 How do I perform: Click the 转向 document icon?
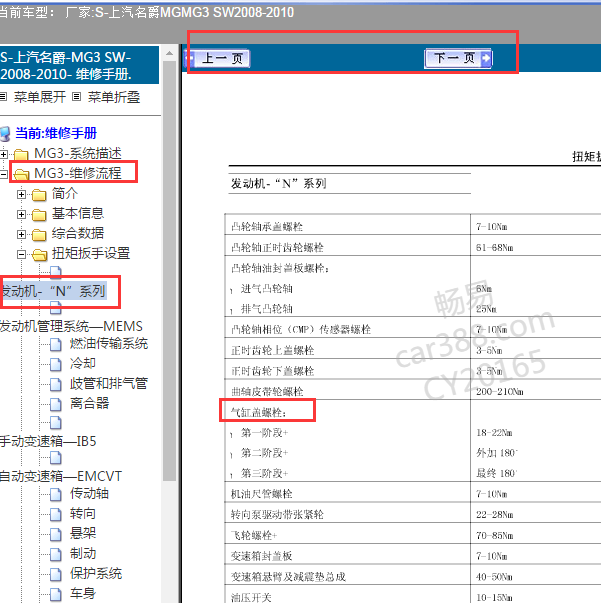pos(56,515)
